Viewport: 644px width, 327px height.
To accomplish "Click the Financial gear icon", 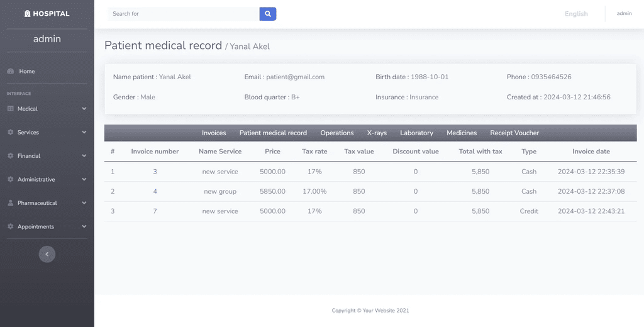I will click(11, 156).
